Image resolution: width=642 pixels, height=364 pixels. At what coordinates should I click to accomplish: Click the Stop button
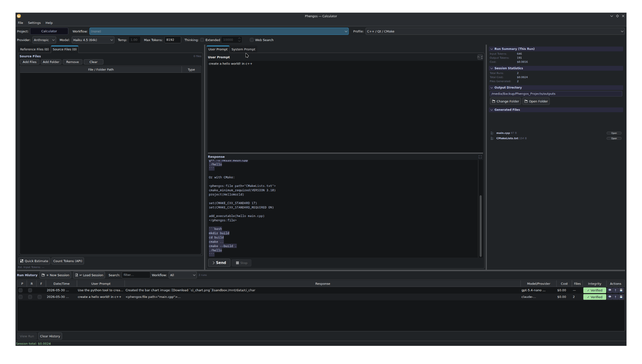click(241, 263)
